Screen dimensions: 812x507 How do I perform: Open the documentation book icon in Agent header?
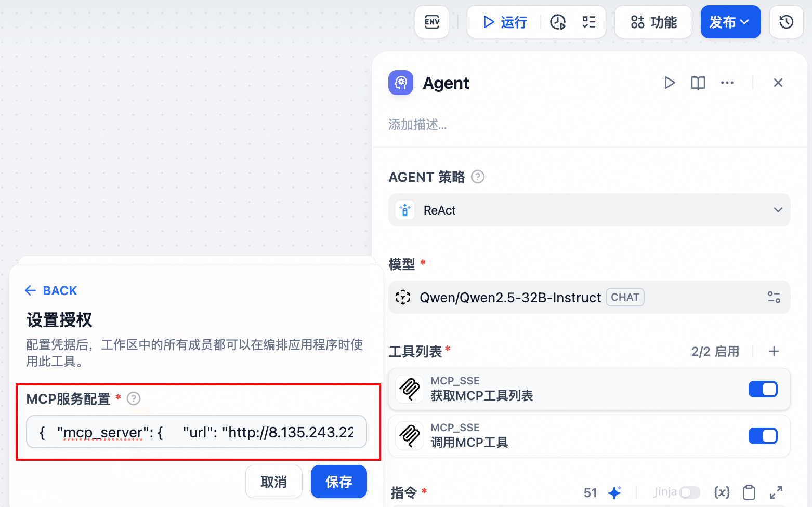tap(698, 83)
